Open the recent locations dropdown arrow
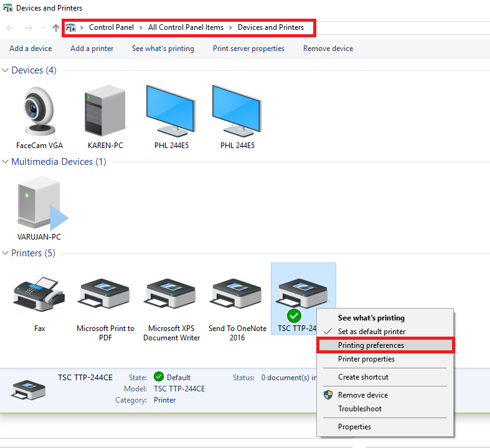The image size is (490, 448). pyautogui.click(x=43, y=28)
